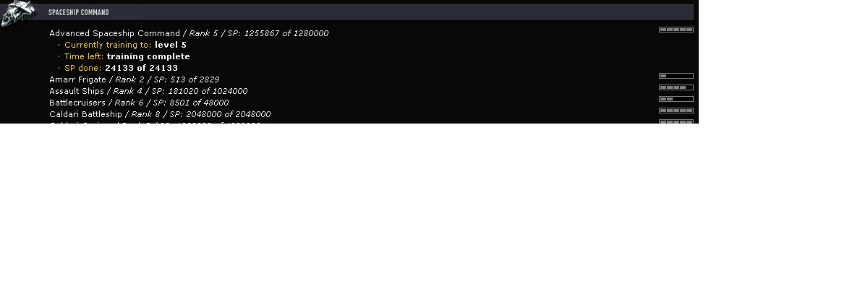Click the Currently training to level 5 line
Screen dimensions: 868x289
point(122,45)
